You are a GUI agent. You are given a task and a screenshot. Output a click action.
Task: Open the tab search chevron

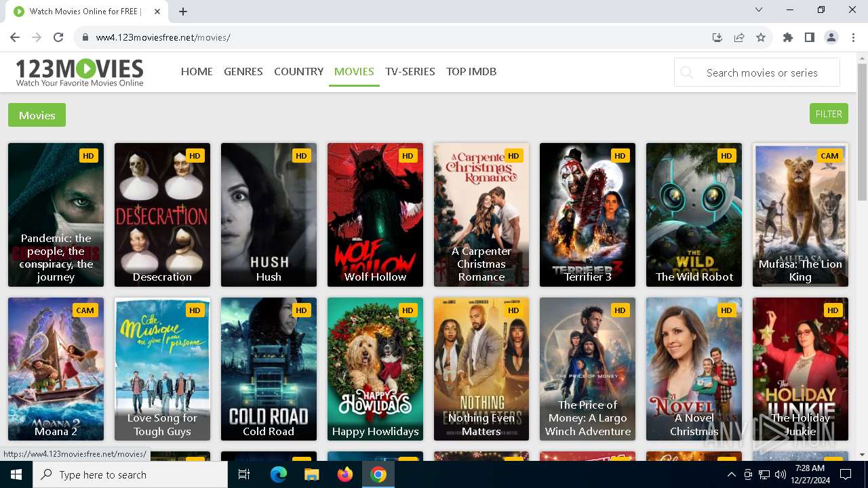(759, 9)
